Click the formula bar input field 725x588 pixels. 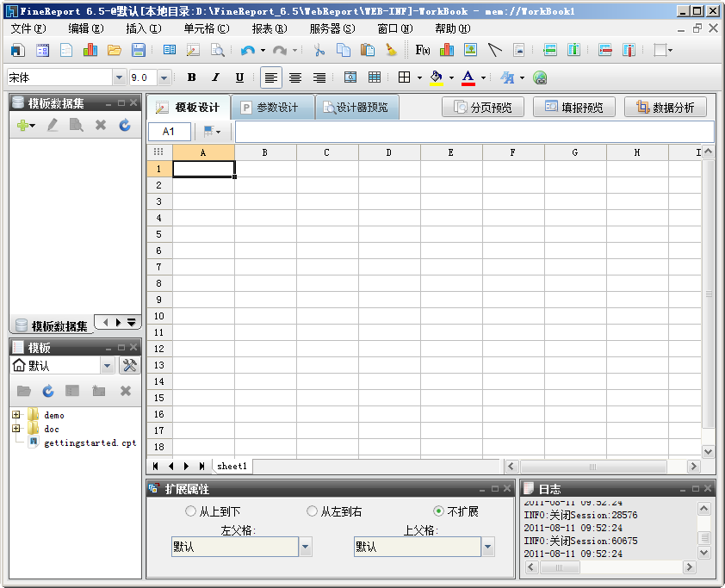click(x=474, y=132)
